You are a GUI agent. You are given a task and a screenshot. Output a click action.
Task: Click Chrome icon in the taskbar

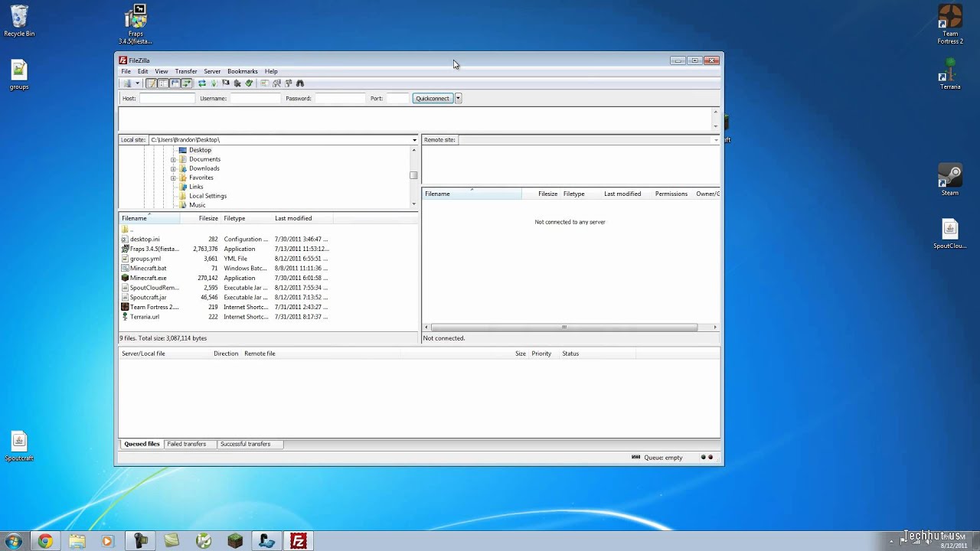click(45, 541)
